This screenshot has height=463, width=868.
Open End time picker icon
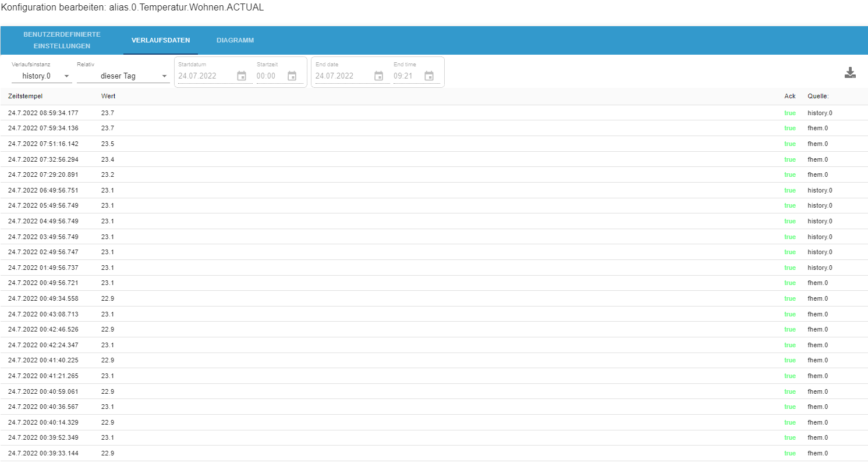point(429,76)
